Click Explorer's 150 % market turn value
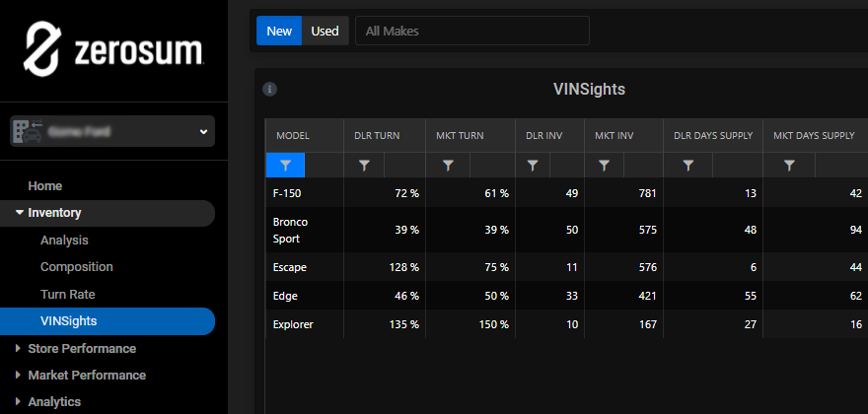Screen dimensions: 868x414 493,324
